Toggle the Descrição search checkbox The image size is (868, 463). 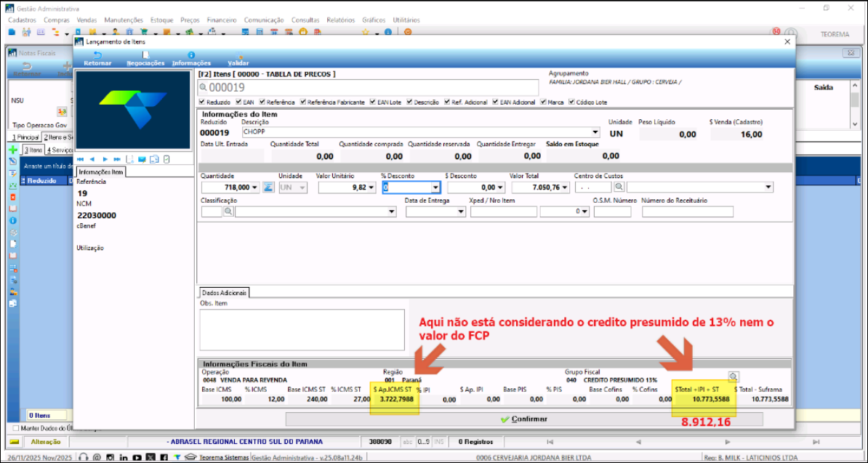[x=410, y=102]
